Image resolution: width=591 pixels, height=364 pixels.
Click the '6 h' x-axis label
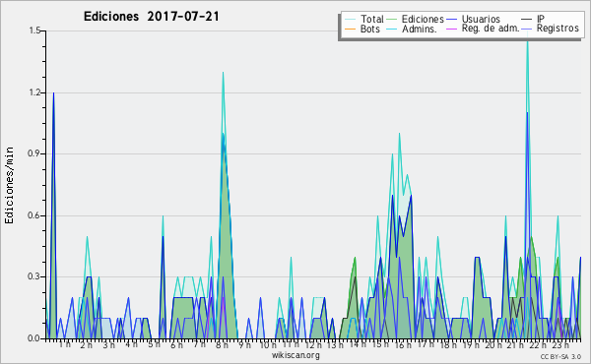tap(176, 344)
